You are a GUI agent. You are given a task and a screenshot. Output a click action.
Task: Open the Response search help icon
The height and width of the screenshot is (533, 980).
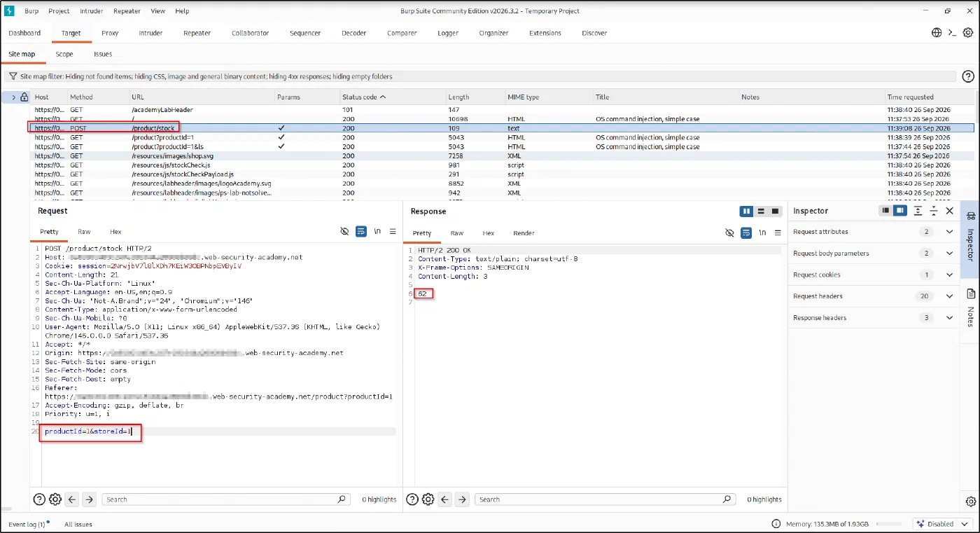[412, 499]
